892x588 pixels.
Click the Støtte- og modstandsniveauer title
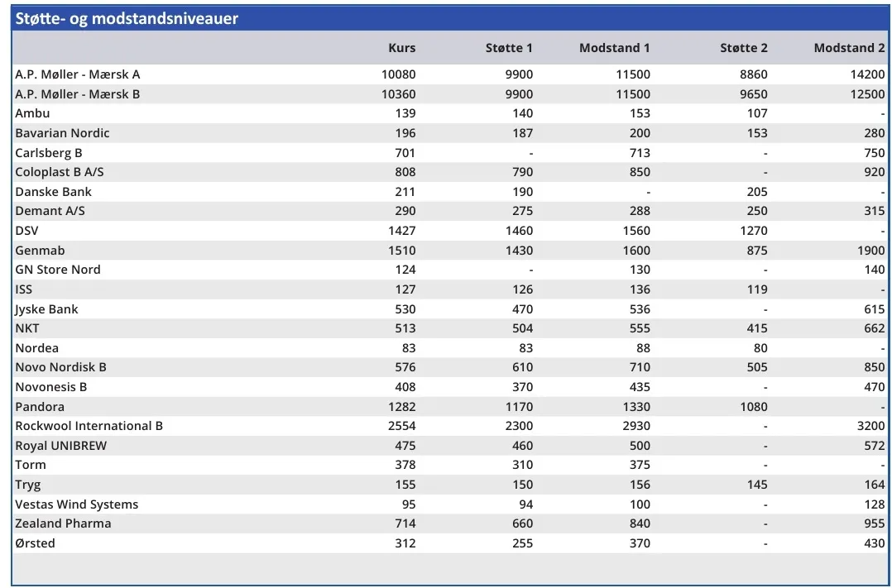(127, 18)
